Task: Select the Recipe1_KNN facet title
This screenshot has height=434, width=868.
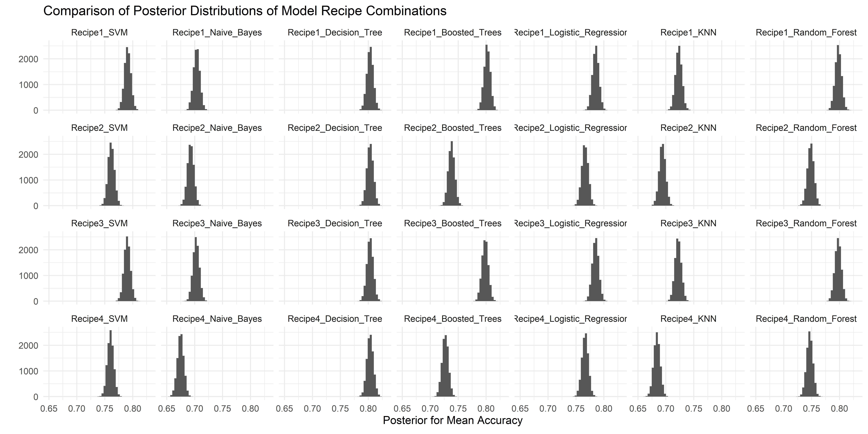Action: (688, 33)
